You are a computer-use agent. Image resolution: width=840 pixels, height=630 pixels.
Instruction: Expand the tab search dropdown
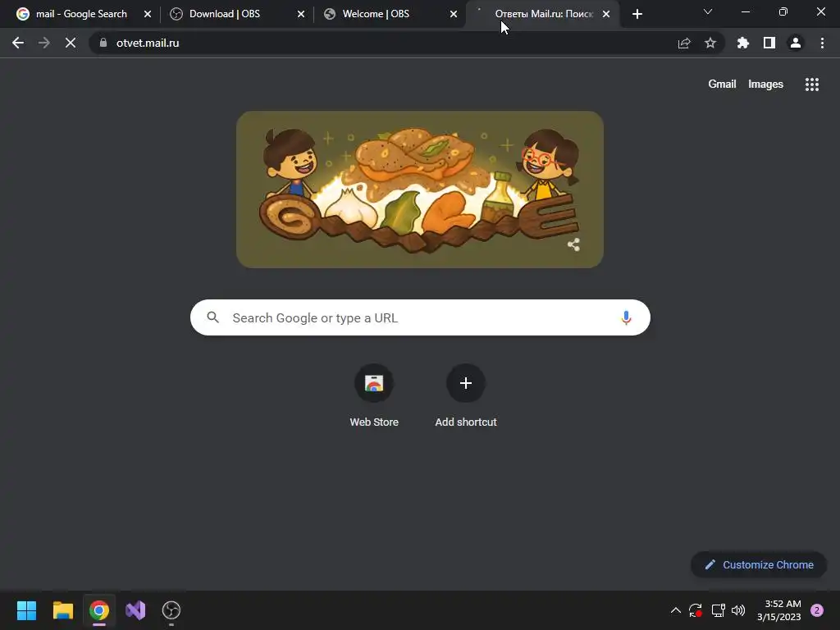point(708,11)
